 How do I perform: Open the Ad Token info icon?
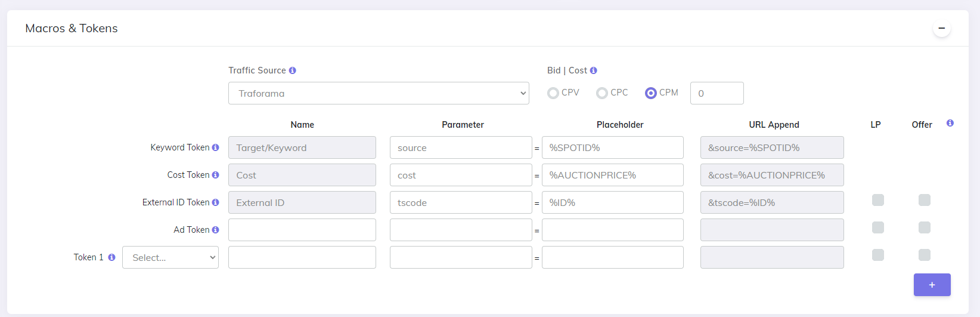point(215,230)
